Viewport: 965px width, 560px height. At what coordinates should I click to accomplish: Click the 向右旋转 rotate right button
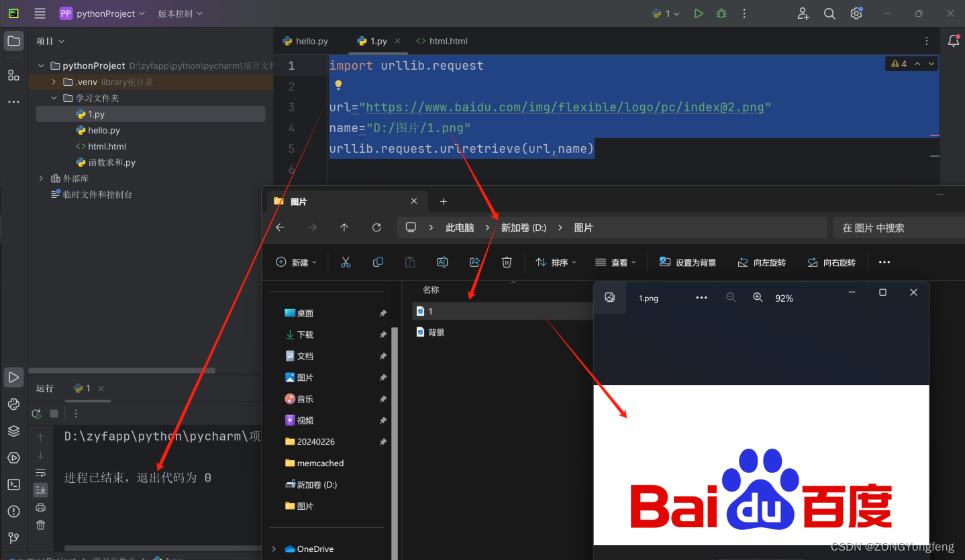(x=831, y=262)
